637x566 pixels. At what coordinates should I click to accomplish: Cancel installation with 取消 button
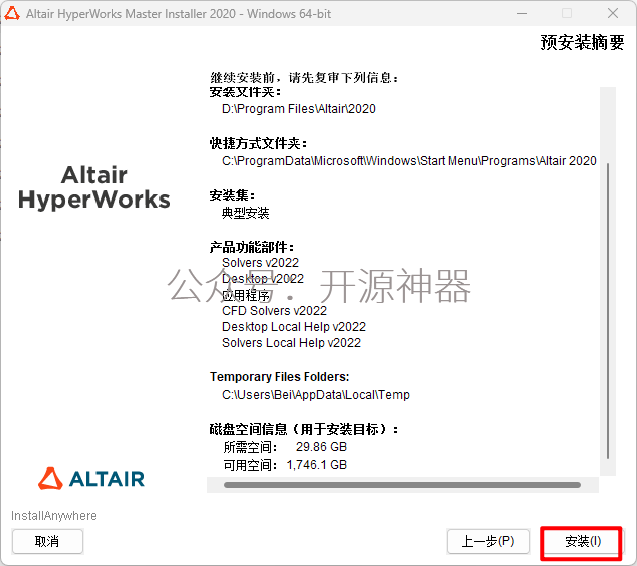(47, 542)
